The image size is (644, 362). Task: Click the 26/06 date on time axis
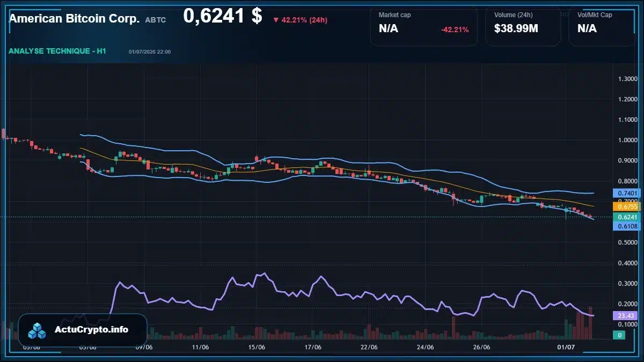coord(482,347)
